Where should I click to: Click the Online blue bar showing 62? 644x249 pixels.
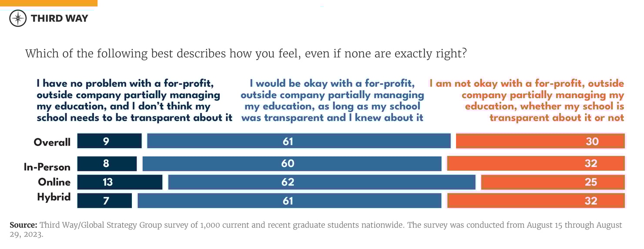(322, 182)
